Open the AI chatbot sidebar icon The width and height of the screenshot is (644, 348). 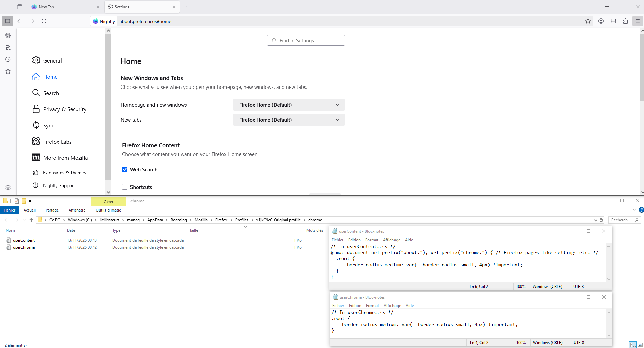[x=8, y=35]
